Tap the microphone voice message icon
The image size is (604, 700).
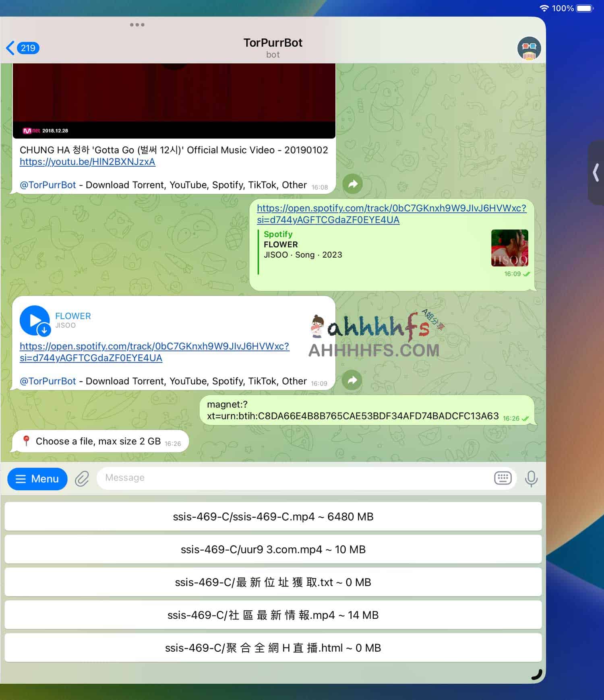click(531, 479)
